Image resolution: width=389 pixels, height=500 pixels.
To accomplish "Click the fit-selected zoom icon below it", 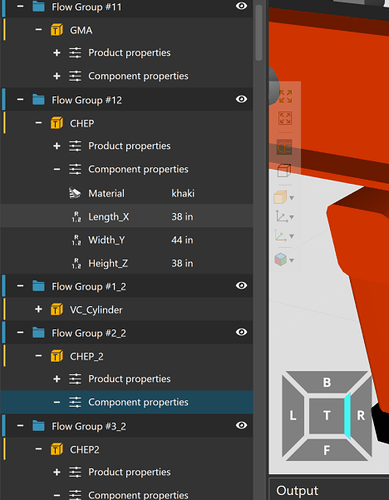I will point(285,118).
